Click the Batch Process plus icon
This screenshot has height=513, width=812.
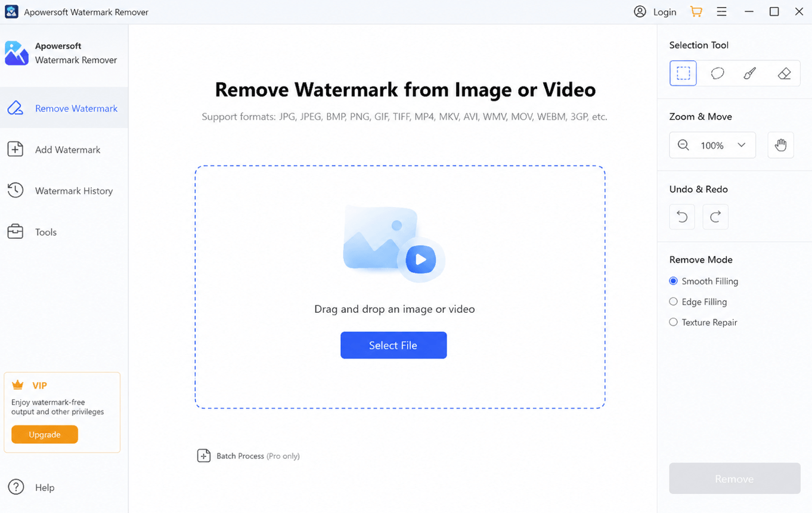tap(204, 456)
